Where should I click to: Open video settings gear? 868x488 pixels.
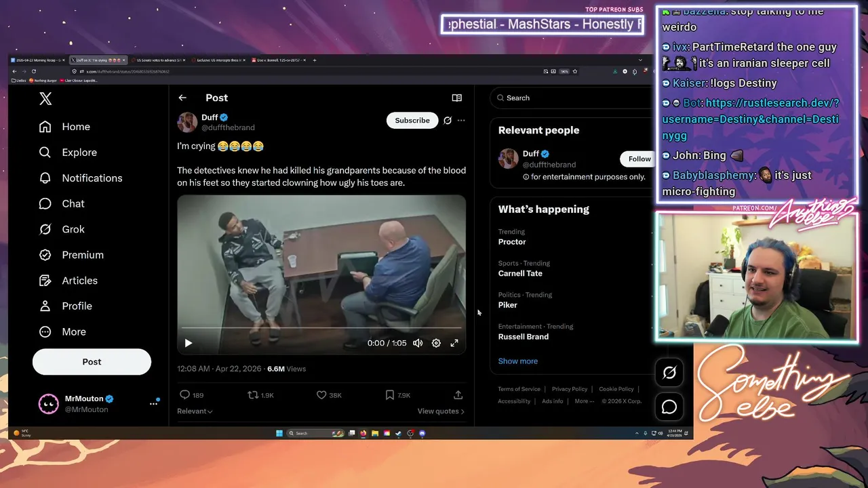[436, 343]
